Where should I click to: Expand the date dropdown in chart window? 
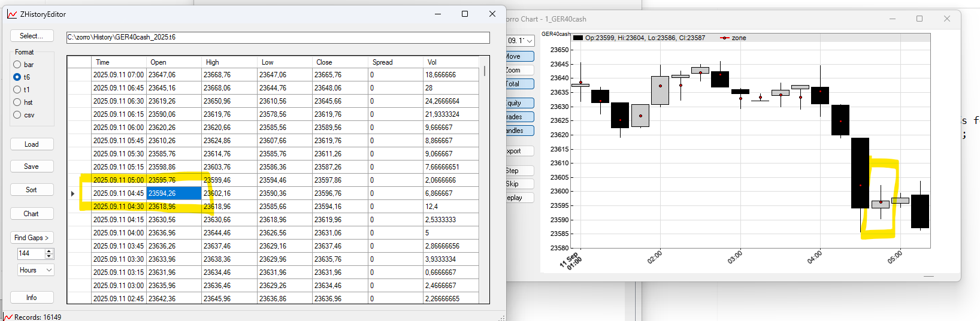tap(530, 41)
